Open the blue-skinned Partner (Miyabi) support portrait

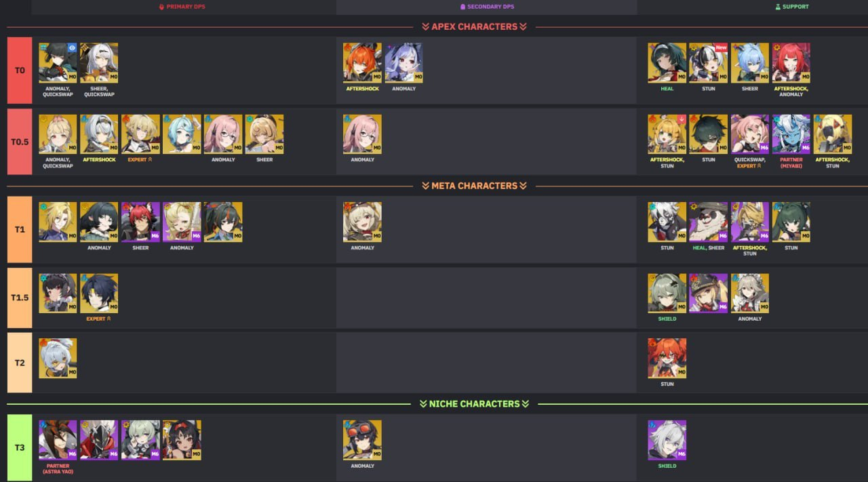[x=791, y=134]
